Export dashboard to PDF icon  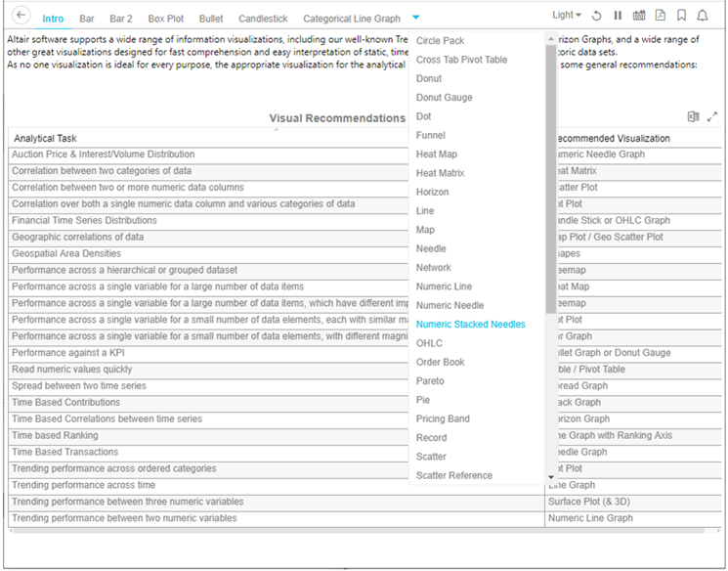pyautogui.click(x=661, y=17)
